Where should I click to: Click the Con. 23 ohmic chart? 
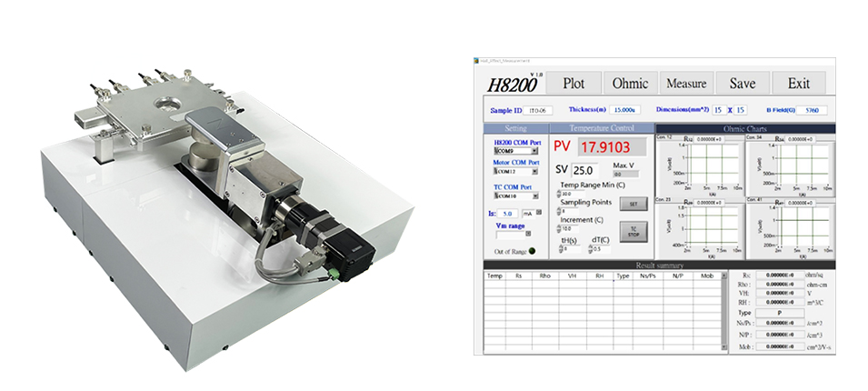pos(700,229)
